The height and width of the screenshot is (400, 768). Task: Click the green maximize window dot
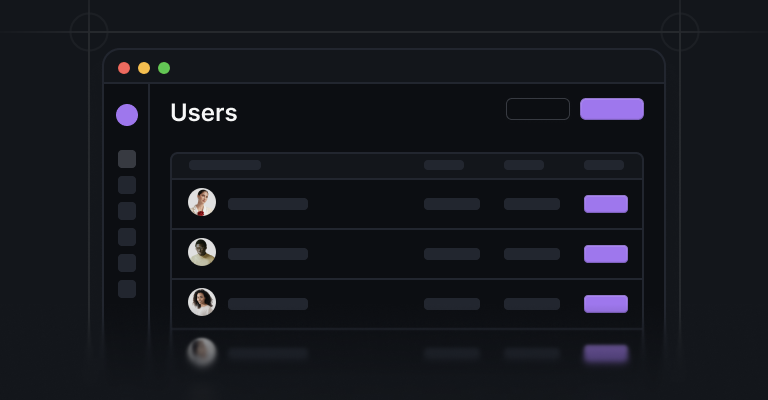click(164, 68)
